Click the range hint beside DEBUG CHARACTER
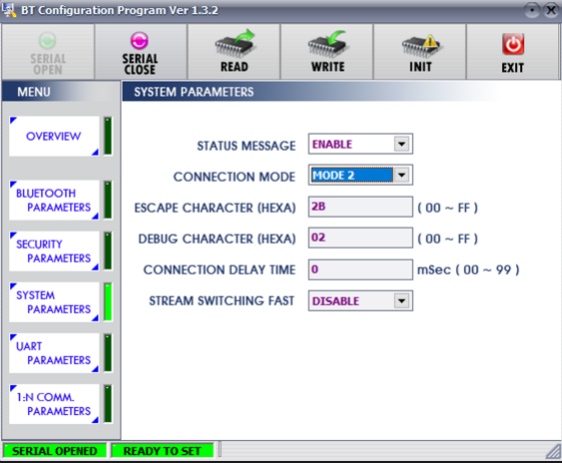562x463 pixels. [x=448, y=239]
